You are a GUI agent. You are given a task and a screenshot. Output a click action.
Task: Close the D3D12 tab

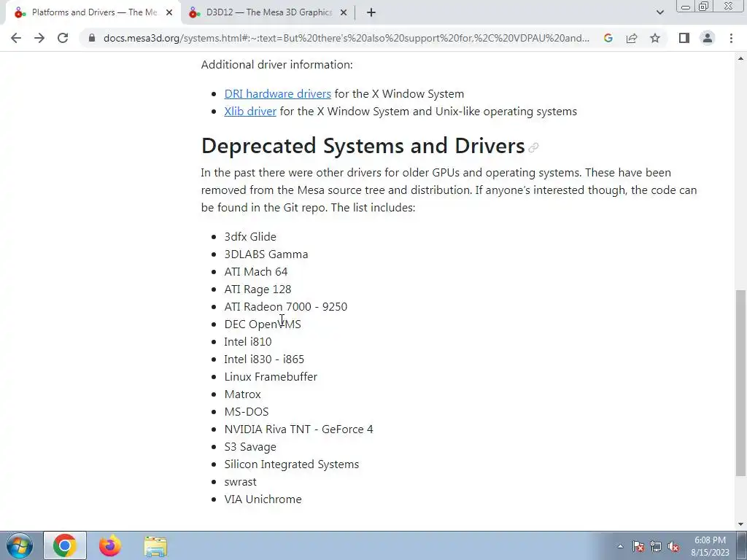tap(344, 13)
